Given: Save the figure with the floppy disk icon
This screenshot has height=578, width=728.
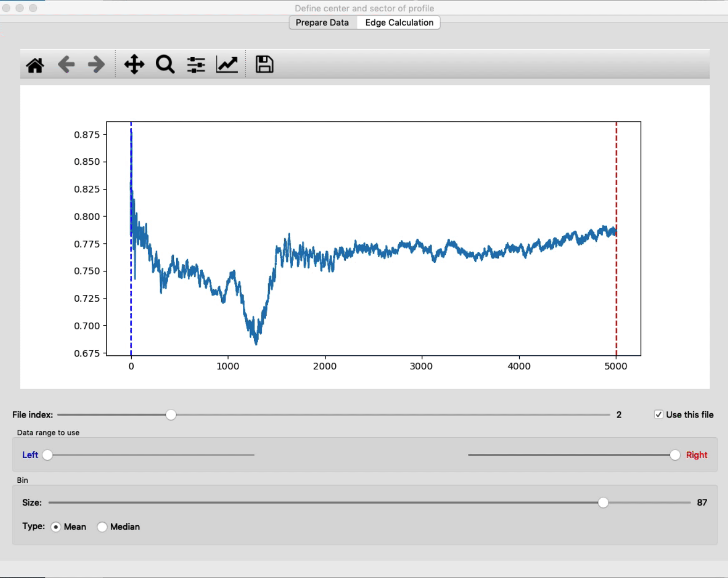Looking at the screenshot, I should coord(264,65).
